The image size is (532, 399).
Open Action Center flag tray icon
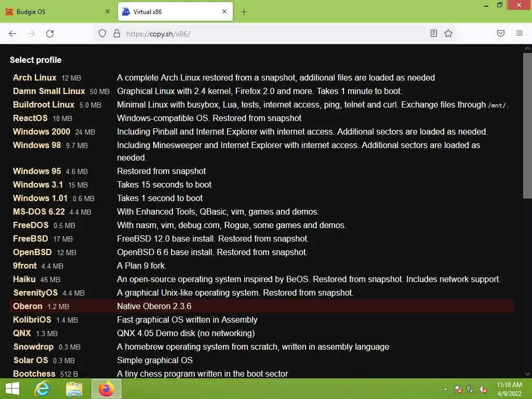[458, 389]
